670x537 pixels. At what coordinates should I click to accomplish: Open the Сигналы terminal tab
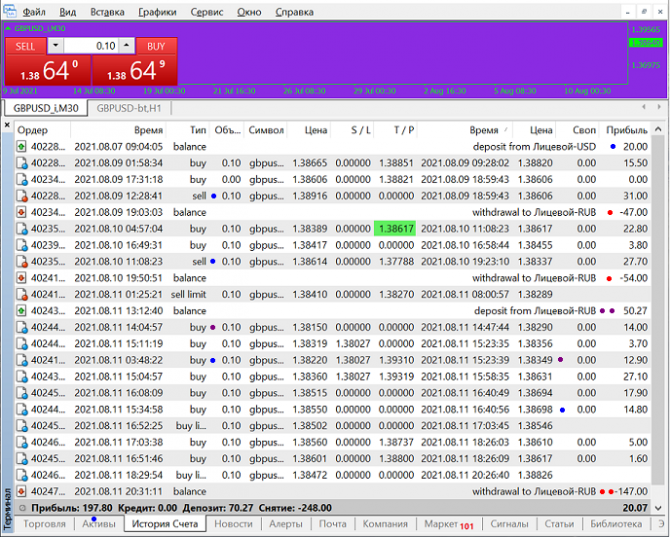click(x=509, y=524)
